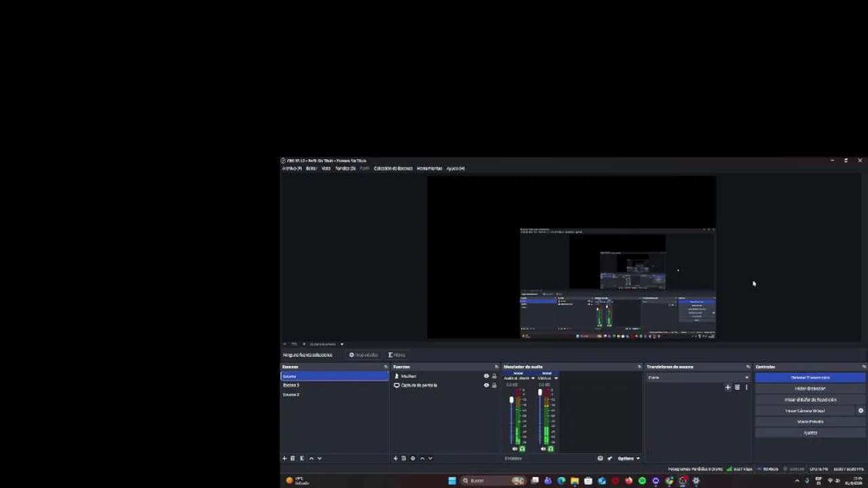Move the selected scene down in Escenas

[319, 458]
